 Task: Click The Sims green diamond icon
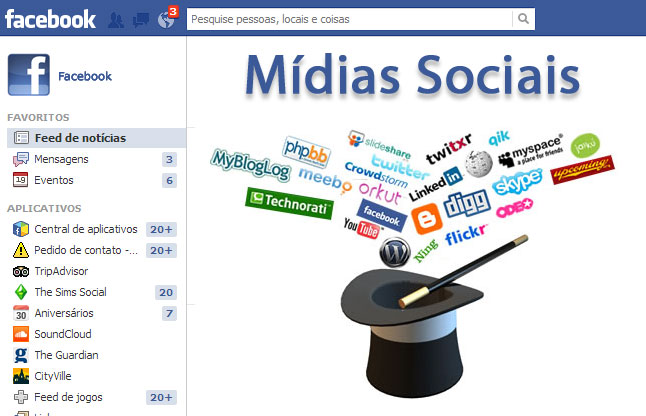(x=21, y=292)
